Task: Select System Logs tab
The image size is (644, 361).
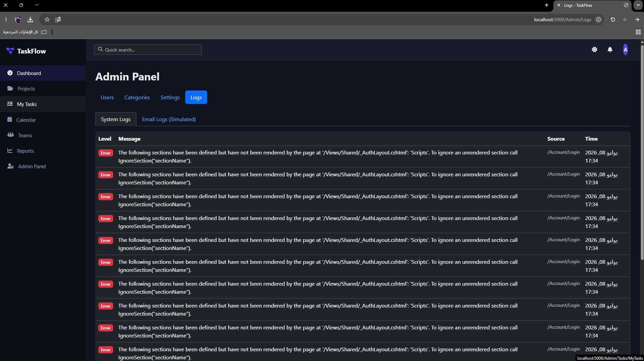Action: pyautogui.click(x=116, y=119)
